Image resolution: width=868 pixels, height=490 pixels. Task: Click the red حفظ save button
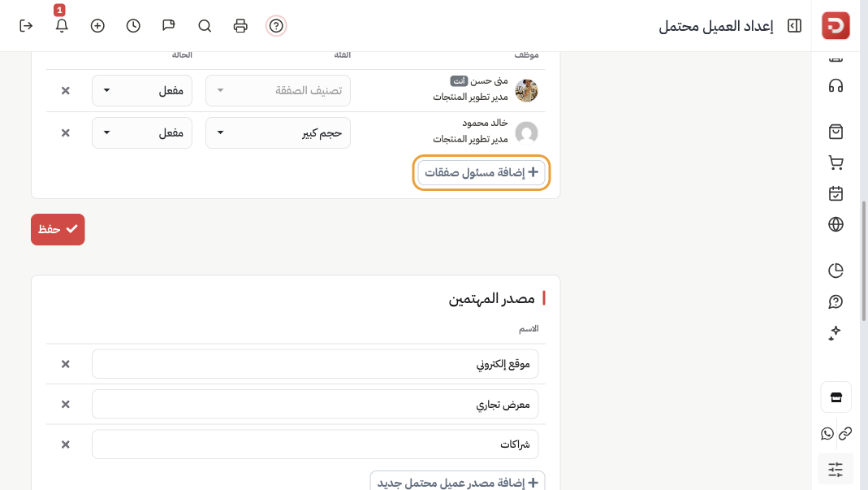pos(58,229)
